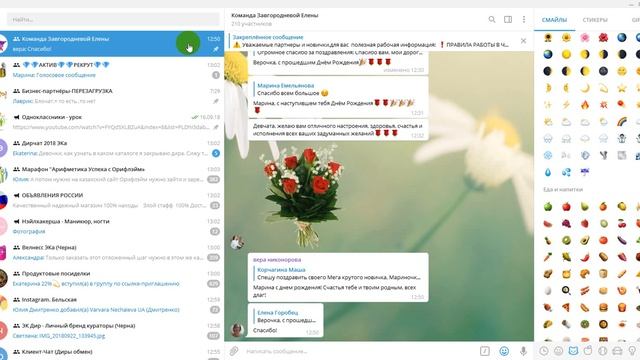This screenshot has width=640, height=360.
Task: Insert the fire emoji
Action: click(x=585, y=105)
